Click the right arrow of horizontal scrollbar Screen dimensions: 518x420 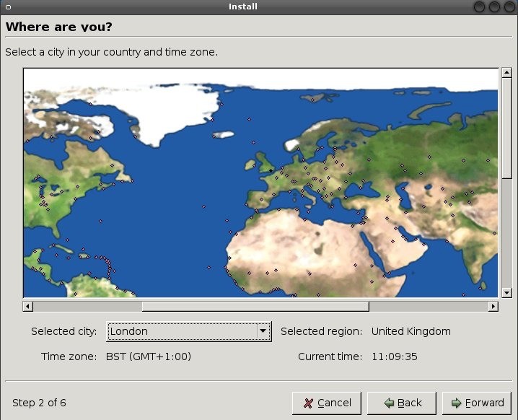(493, 306)
